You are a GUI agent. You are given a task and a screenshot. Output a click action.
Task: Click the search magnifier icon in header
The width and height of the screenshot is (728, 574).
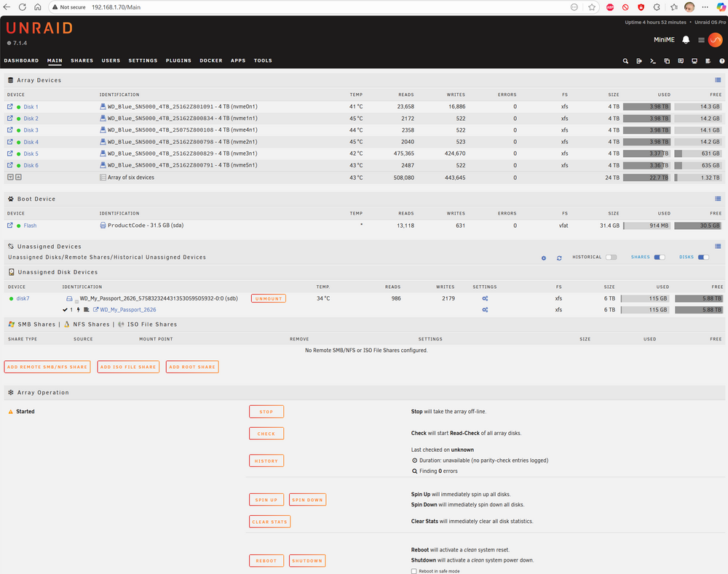(625, 61)
